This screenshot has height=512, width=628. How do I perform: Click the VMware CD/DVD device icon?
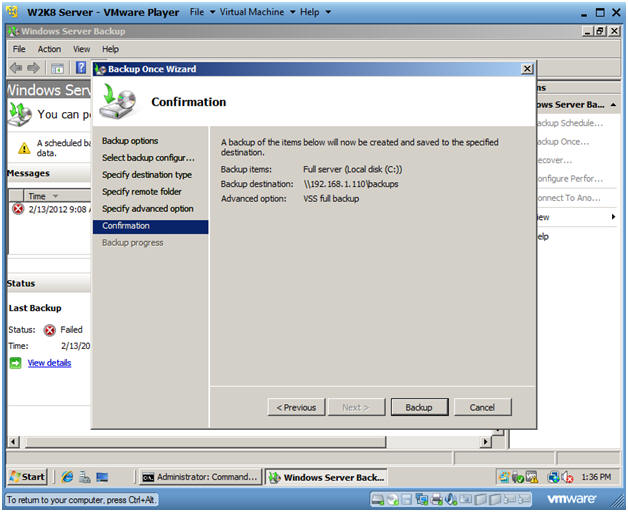click(392, 499)
